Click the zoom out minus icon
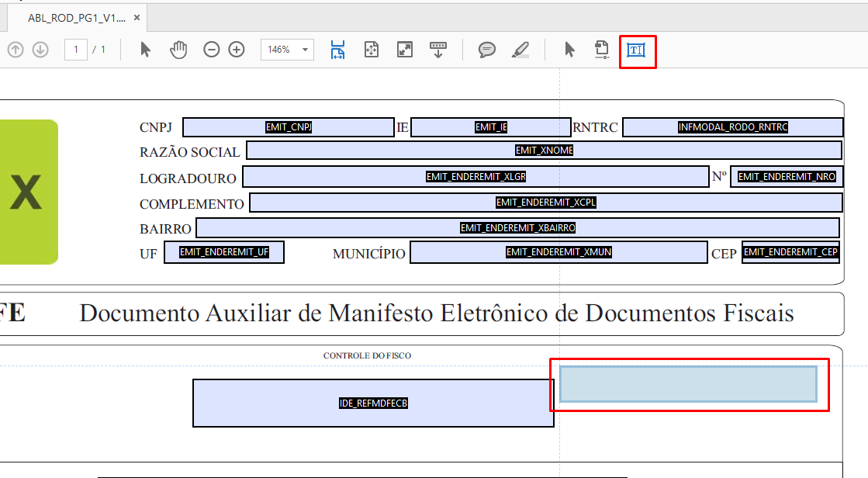The width and height of the screenshot is (868, 478). 212,50
